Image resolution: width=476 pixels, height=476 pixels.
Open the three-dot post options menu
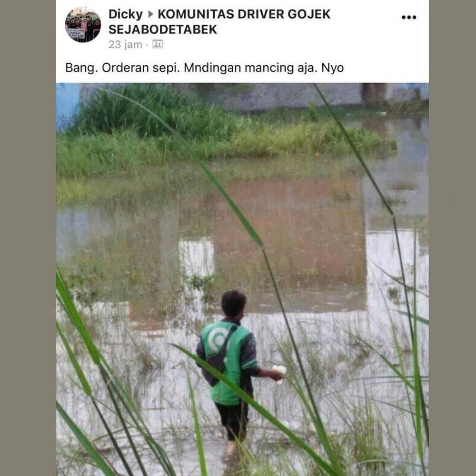click(x=408, y=17)
